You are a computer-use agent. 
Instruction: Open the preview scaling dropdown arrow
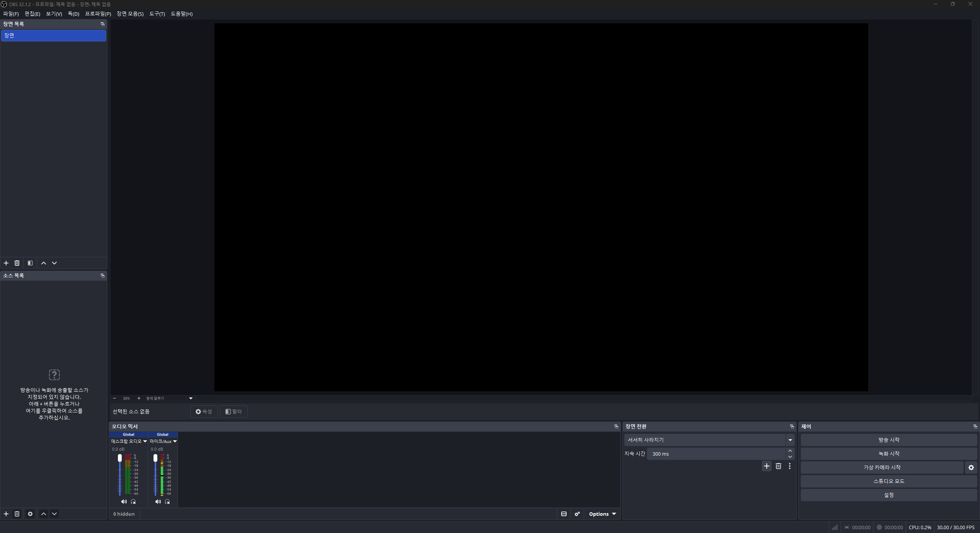191,398
